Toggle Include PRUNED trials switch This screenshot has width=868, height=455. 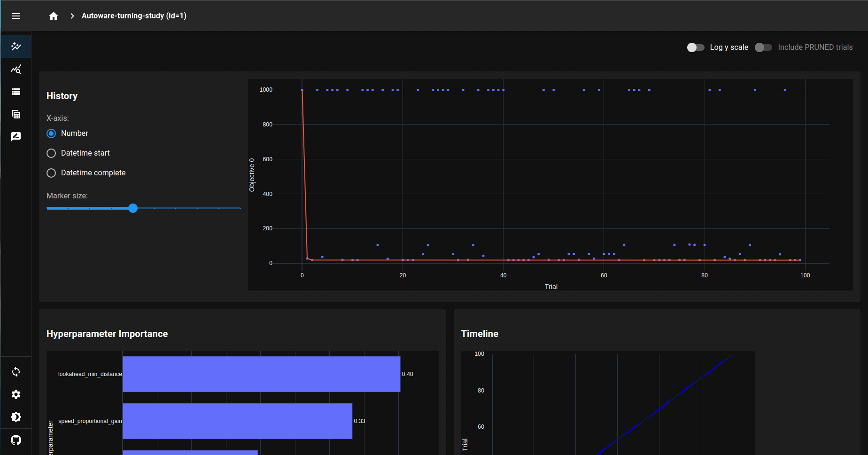click(763, 47)
